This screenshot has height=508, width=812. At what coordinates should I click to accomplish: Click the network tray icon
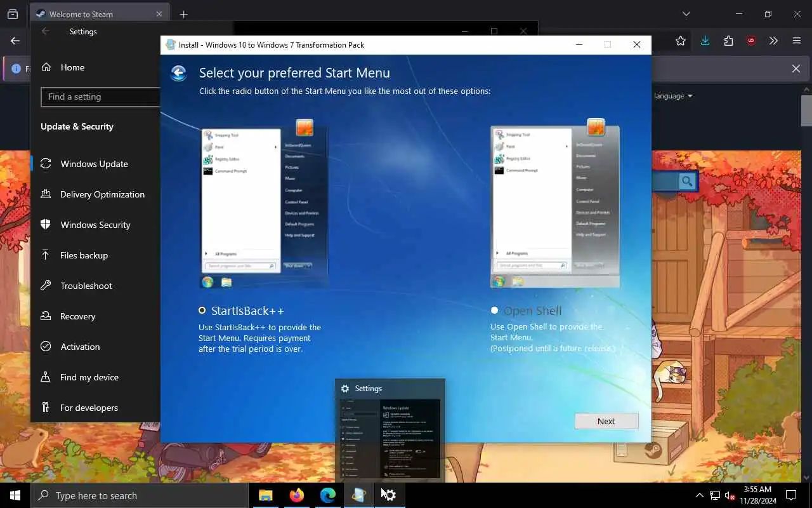(715, 495)
